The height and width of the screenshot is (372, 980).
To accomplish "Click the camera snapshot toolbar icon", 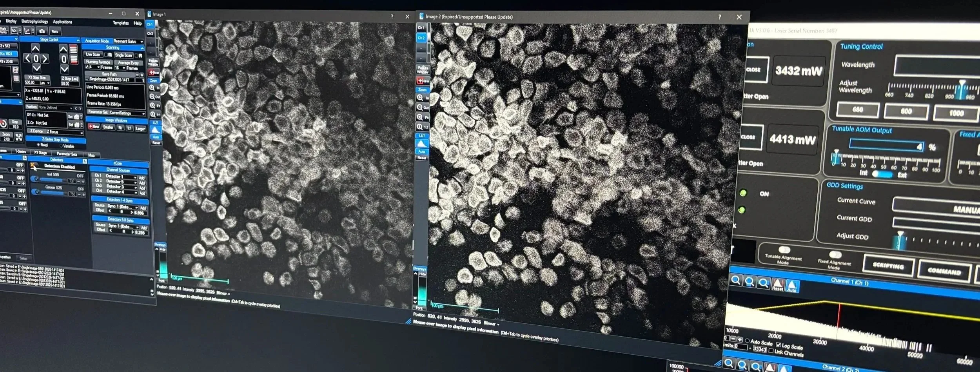I will [x=42, y=31].
